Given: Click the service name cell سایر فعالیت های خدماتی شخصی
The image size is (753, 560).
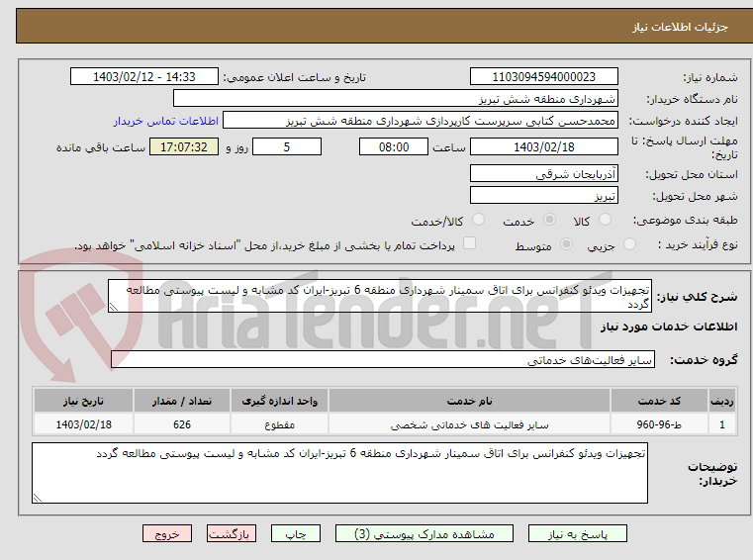Looking at the screenshot, I should tap(469, 425).
